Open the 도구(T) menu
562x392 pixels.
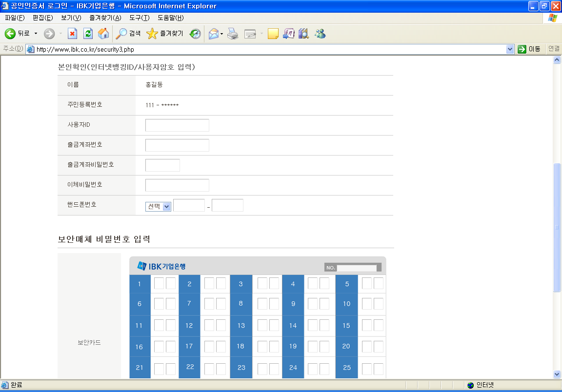140,18
